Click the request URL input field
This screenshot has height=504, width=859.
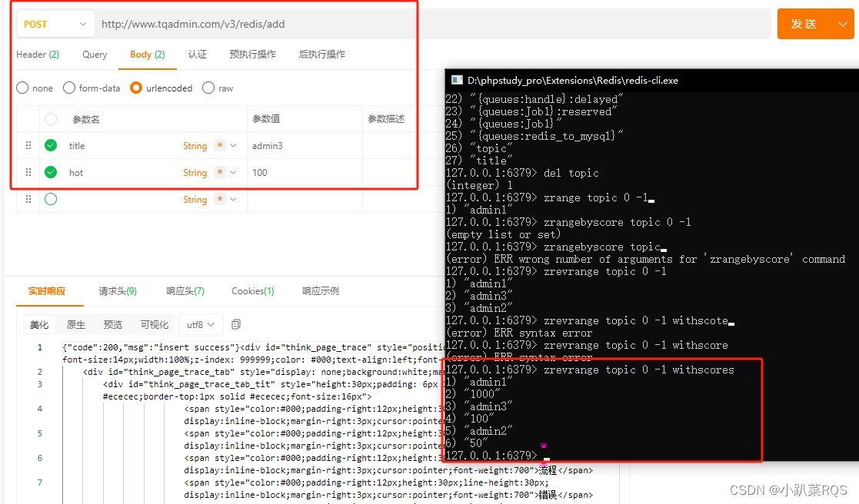(308, 24)
